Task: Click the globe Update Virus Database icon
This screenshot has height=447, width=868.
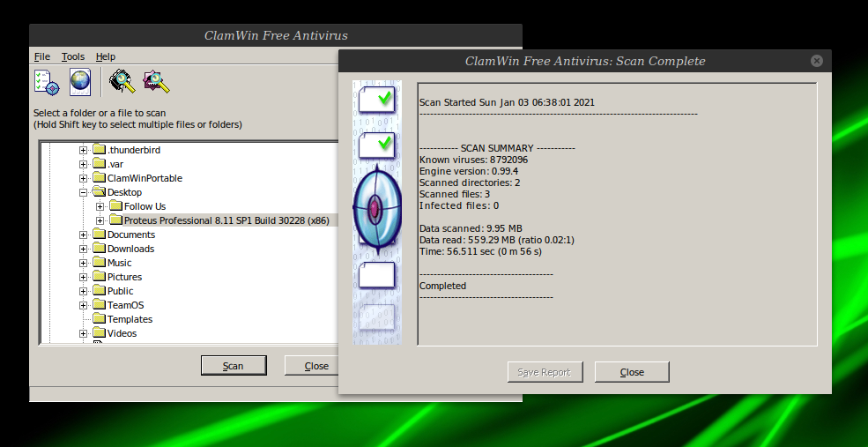Action: pos(80,82)
